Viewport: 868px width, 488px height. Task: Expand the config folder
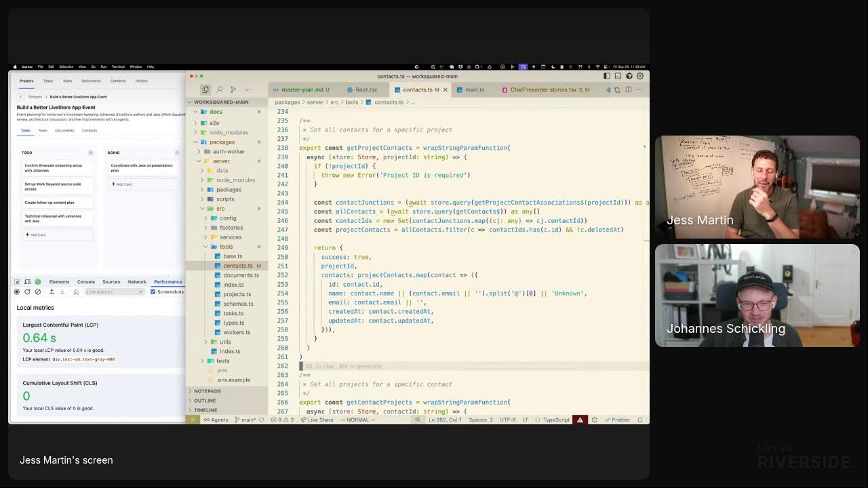[228, 218]
